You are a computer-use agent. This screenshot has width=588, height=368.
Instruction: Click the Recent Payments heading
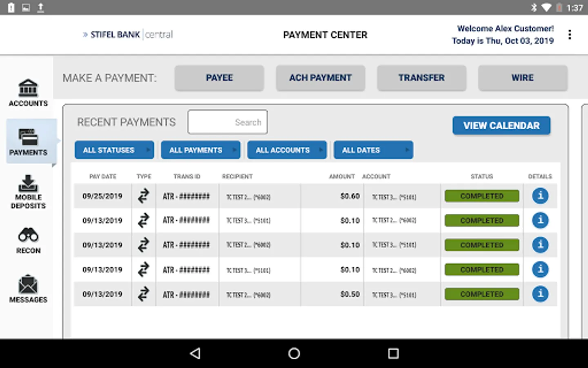(127, 122)
